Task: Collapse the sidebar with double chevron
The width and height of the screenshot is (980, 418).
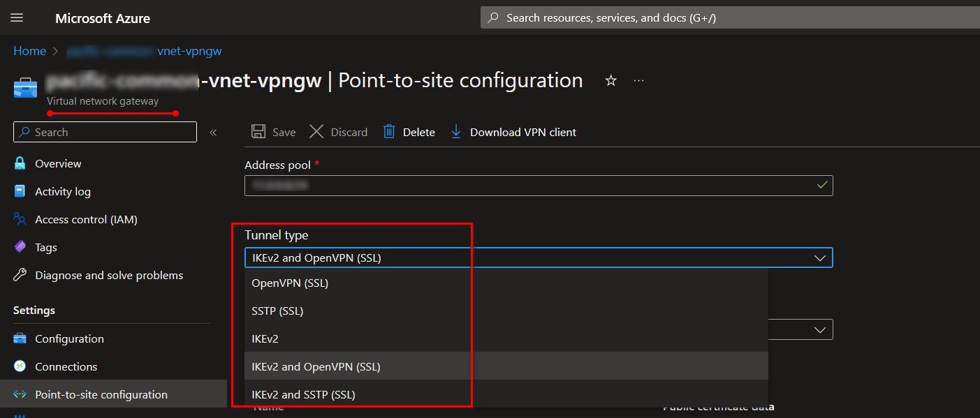Action: coord(213,132)
